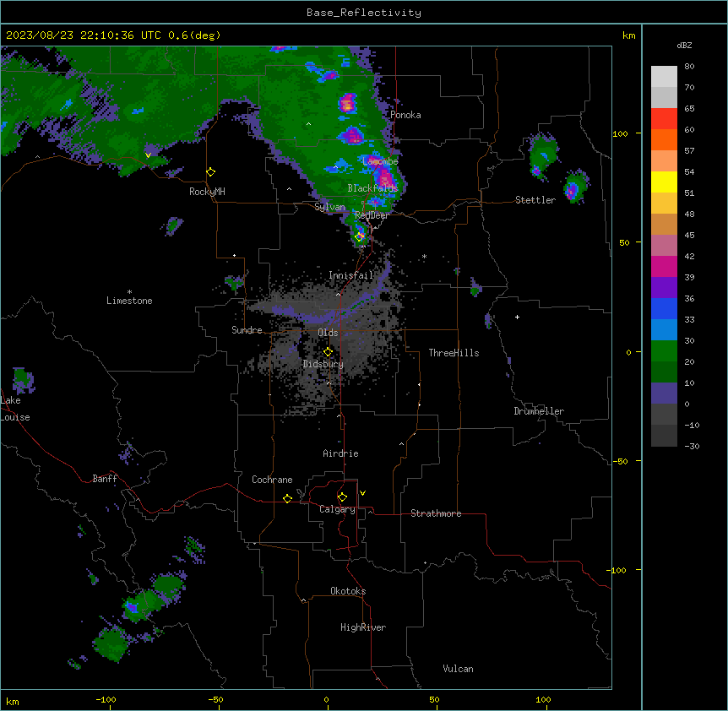Select the light blue 33-30 dBZ swatch
The height and width of the screenshot is (711, 728).
tap(664, 330)
